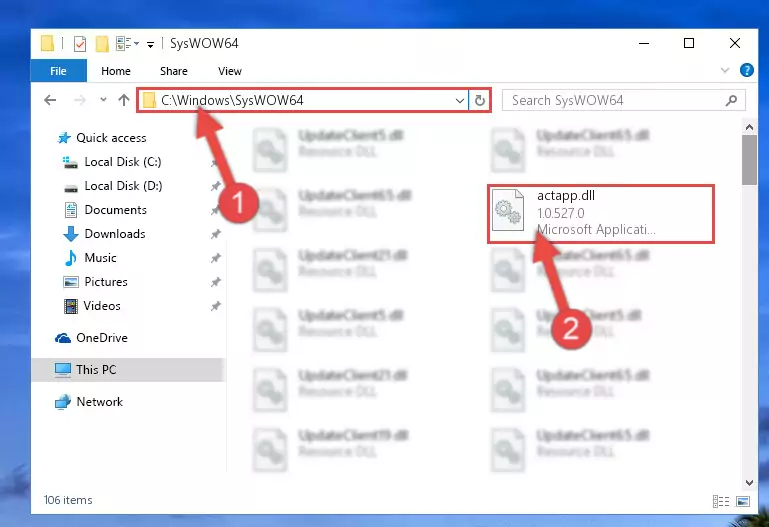769x527 pixels.
Task: Open Help with the question mark icon
Action: [x=746, y=71]
